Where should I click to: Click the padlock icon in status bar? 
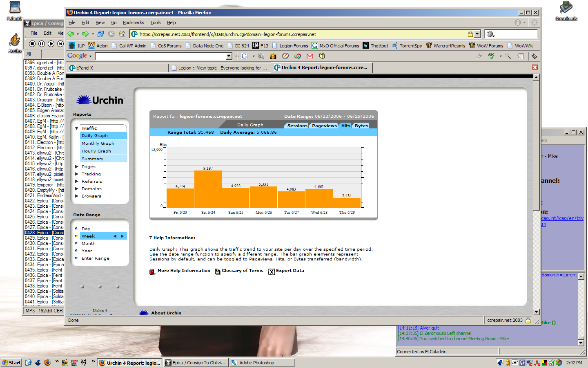(x=528, y=320)
